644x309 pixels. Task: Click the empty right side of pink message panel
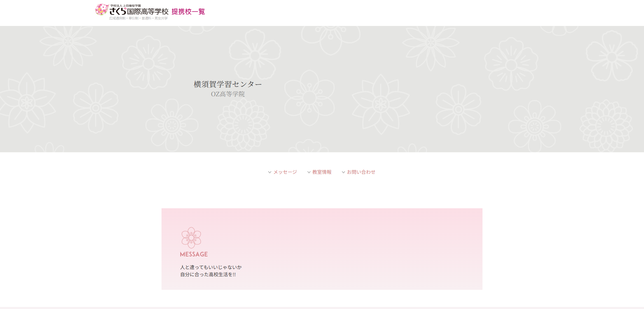[376, 249]
